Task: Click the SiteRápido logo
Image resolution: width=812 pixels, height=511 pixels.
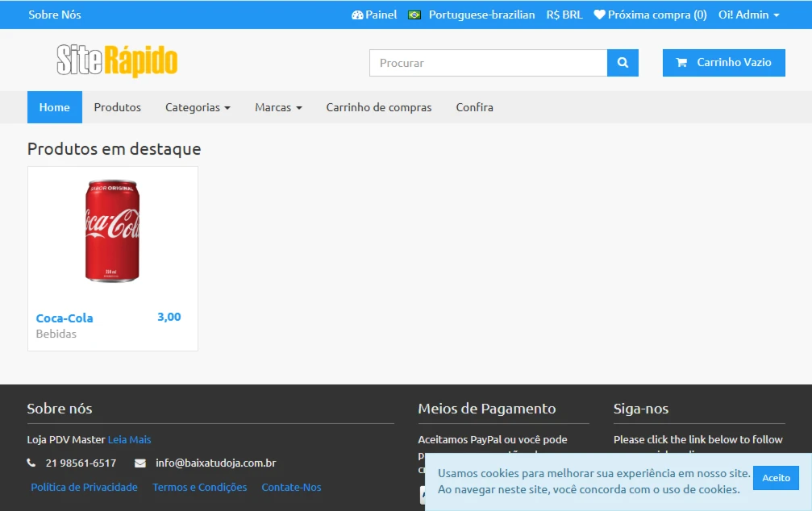Action: click(x=117, y=61)
